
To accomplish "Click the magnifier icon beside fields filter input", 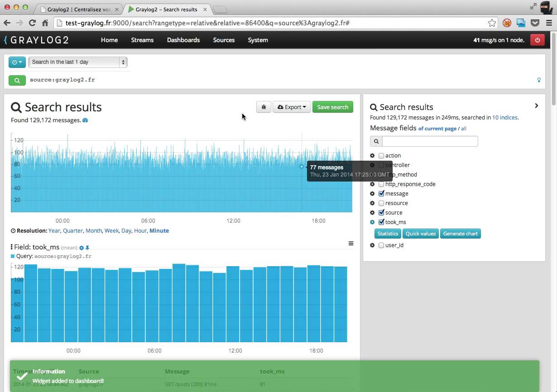I will (376, 141).
